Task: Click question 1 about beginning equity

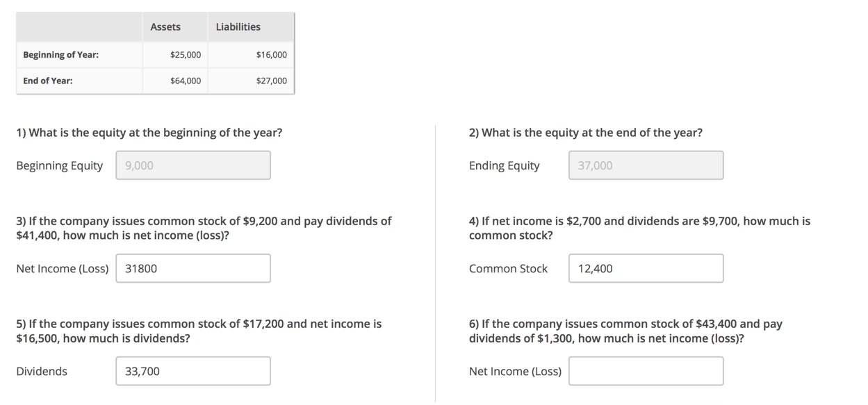Action: (x=149, y=133)
